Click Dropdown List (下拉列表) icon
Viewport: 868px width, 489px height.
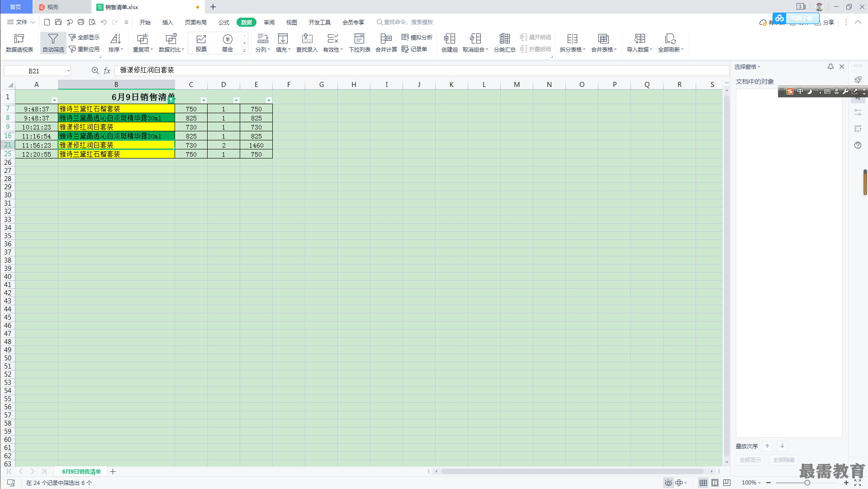(x=360, y=43)
